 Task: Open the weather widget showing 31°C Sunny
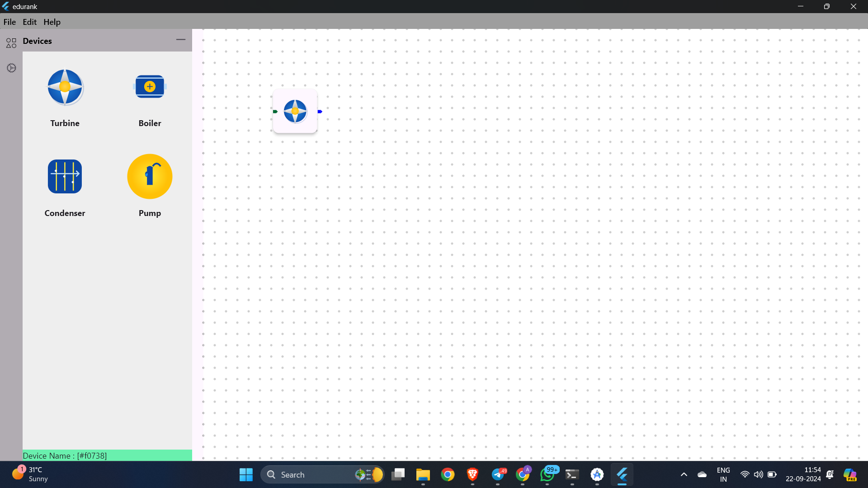point(30,474)
